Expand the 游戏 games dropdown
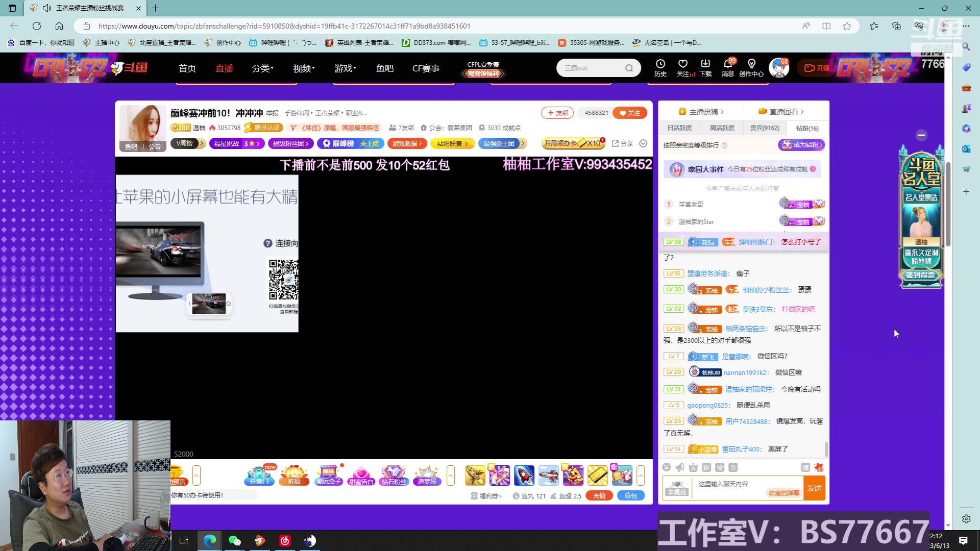Viewport: 980px width, 551px height. point(346,68)
